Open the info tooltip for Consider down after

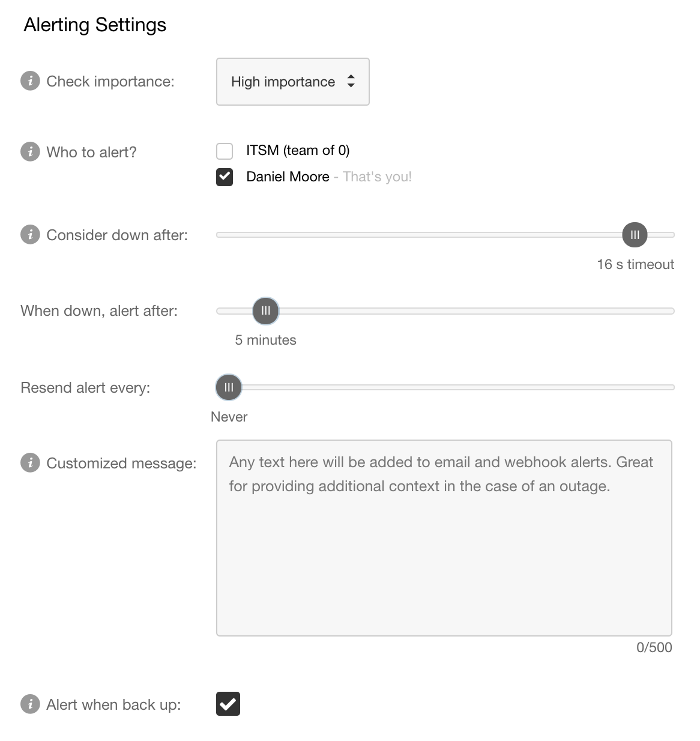(30, 235)
